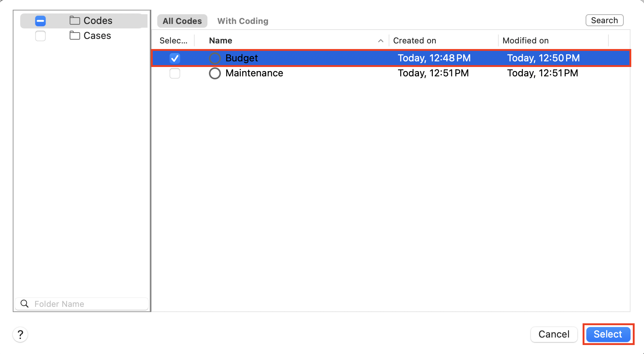Click the Codes folder icon
Screen dimensions: 644x354
(x=75, y=20)
